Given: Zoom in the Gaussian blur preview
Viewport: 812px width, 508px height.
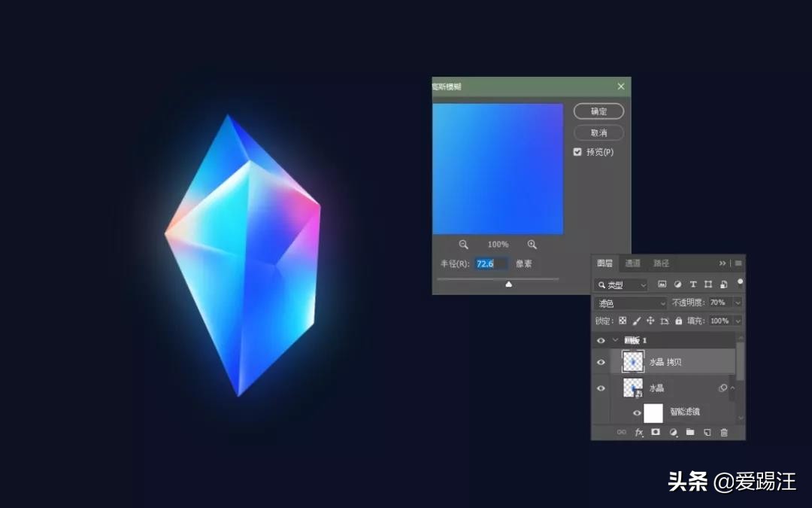Looking at the screenshot, I should pyautogui.click(x=532, y=245).
